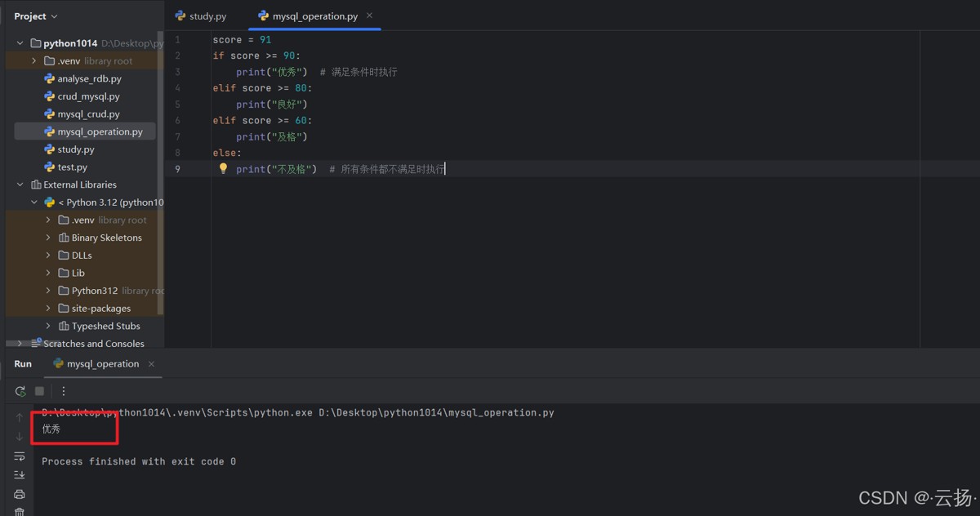Open the Project view dropdown
This screenshot has height=516, width=980.
[36, 16]
